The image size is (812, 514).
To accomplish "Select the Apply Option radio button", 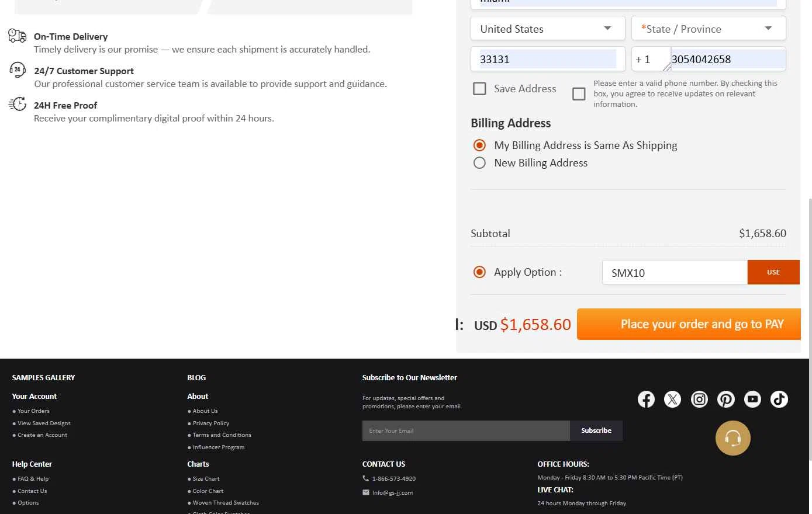I will coord(479,272).
